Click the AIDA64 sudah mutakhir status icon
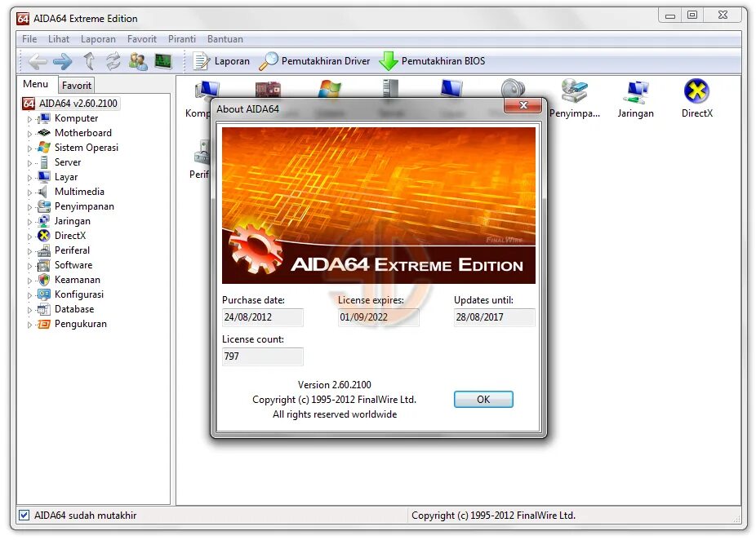This screenshot has width=756, height=540. pyautogui.click(x=24, y=516)
